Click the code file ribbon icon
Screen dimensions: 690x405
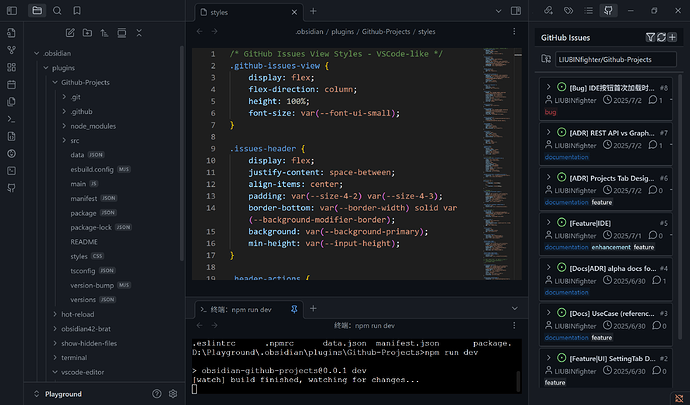click(x=11, y=136)
